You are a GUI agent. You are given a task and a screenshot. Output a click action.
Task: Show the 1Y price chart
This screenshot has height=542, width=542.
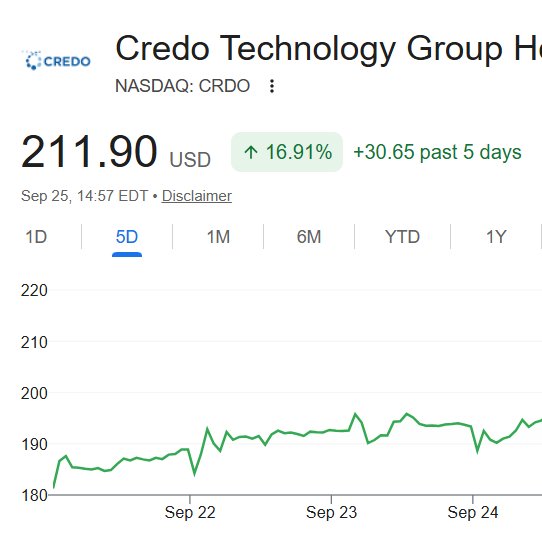pos(496,237)
